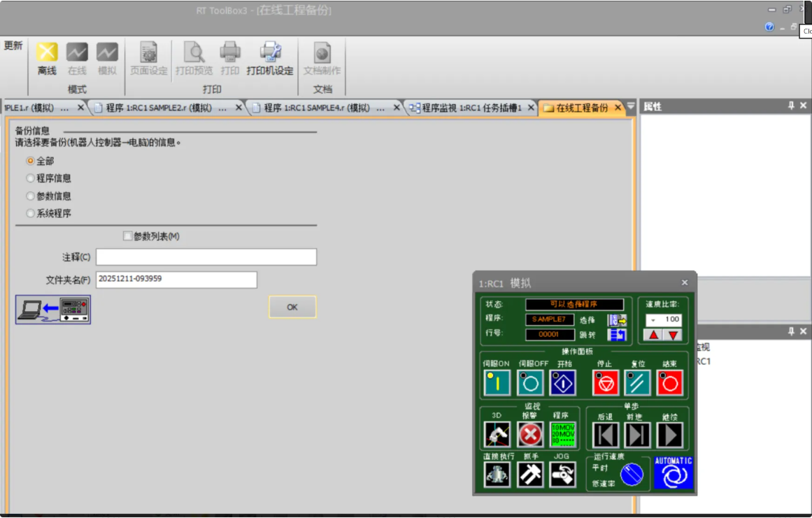Screen dimensions: 812x518
Task: Click the 注释(C) comment input field
Action: (x=206, y=257)
